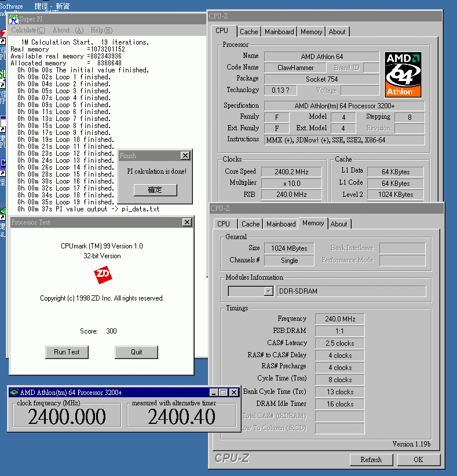
Task: Click the Specification field Athlon 64 3200+
Action: [x=345, y=106]
